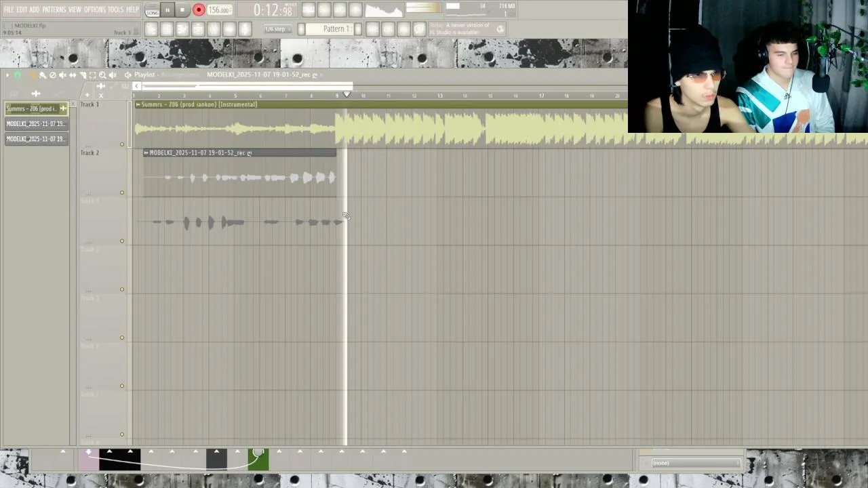Select the Paint brush tool
Screen dimensions: 868x488
[x=42, y=75]
